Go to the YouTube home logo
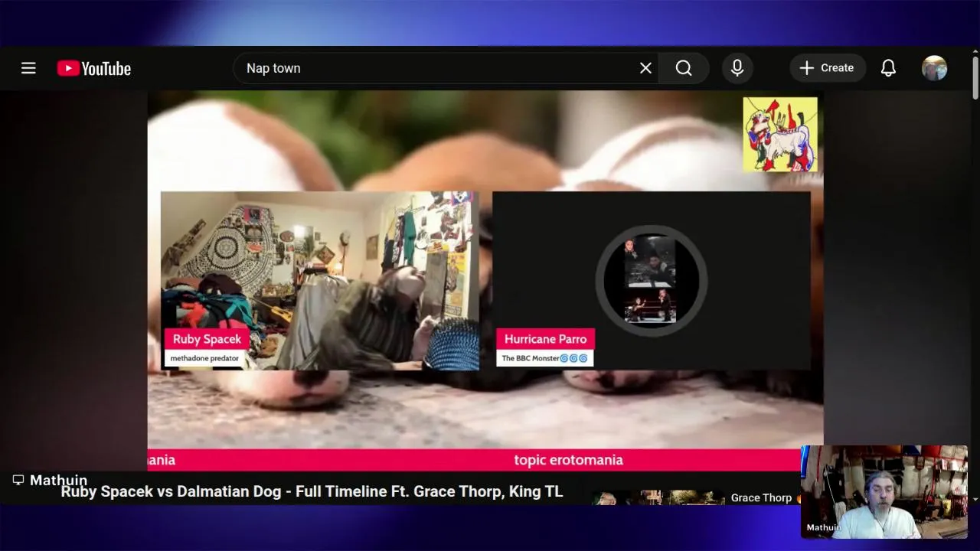This screenshot has height=551, width=980. tap(94, 68)
